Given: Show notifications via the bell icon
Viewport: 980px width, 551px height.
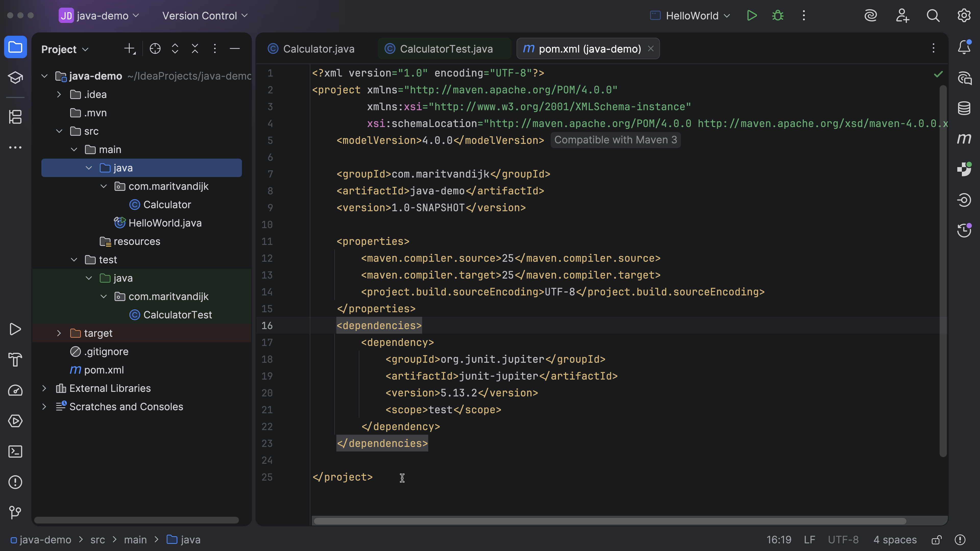Looking at the screenshot, I should pyautogui.click(x=964, y=47).
